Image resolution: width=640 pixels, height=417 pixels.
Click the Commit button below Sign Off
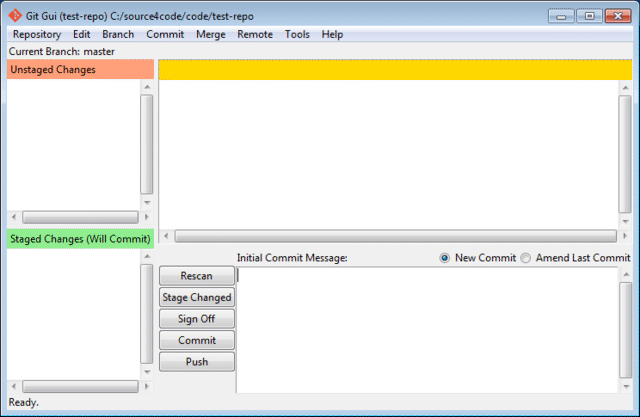click(197, 340)
